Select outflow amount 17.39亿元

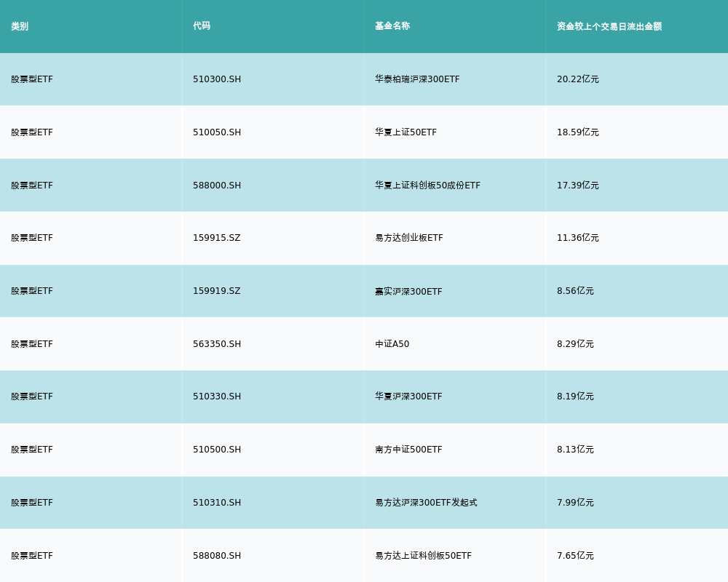(x=577, y=186)
